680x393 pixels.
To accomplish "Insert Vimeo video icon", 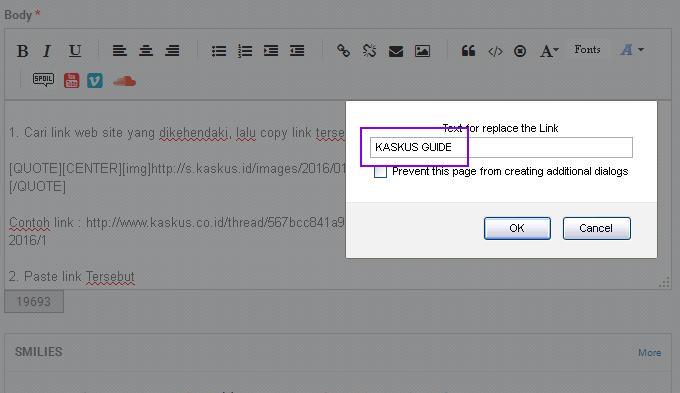I will click(95, 81).
